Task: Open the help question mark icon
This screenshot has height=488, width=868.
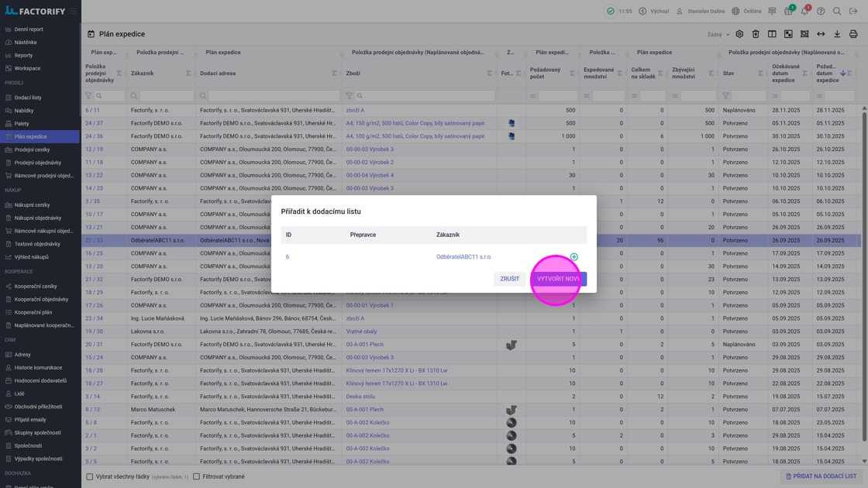Action: click(x=821, y=12)
